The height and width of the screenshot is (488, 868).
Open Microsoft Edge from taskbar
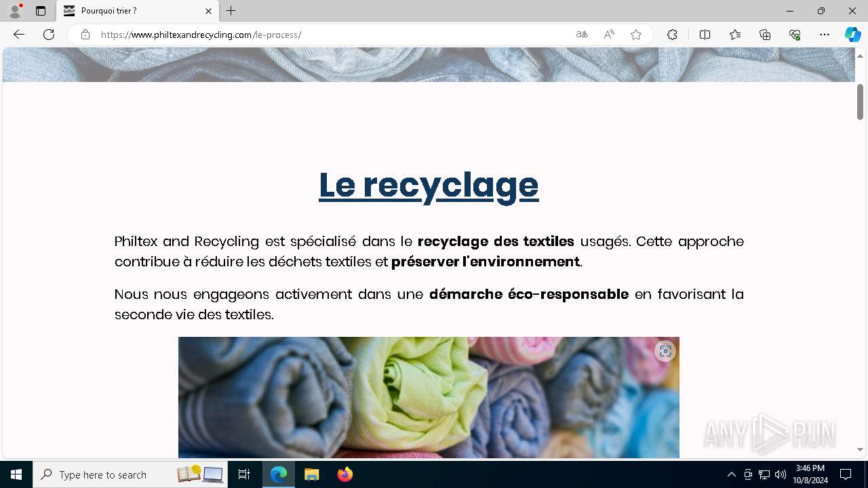pyautogui.click(x=279, y=474)
